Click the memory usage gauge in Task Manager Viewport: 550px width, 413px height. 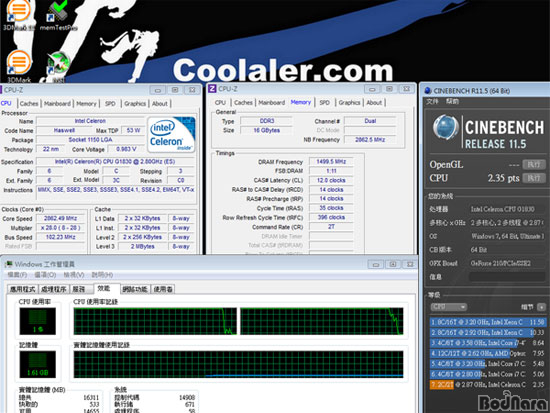(38, 364)
